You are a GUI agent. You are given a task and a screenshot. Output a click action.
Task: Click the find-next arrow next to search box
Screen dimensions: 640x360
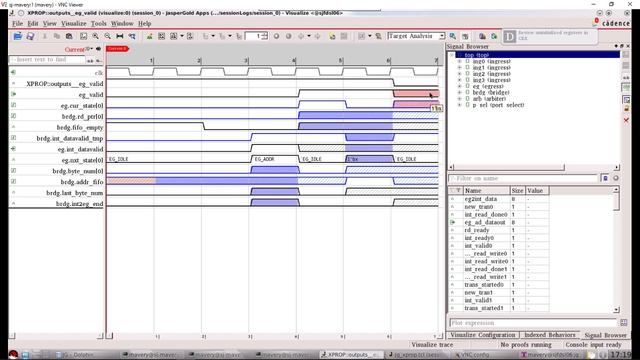pyautogui.click(x=98, y=60)
